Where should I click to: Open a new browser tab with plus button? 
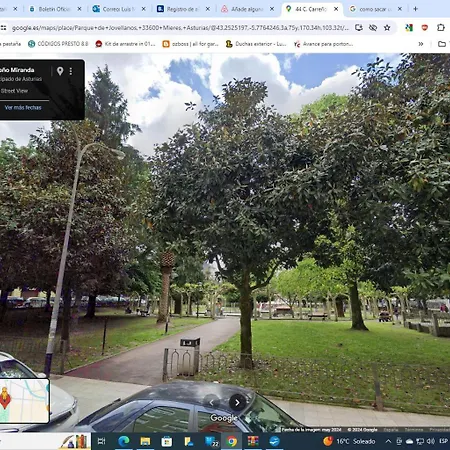coord(415,9)
